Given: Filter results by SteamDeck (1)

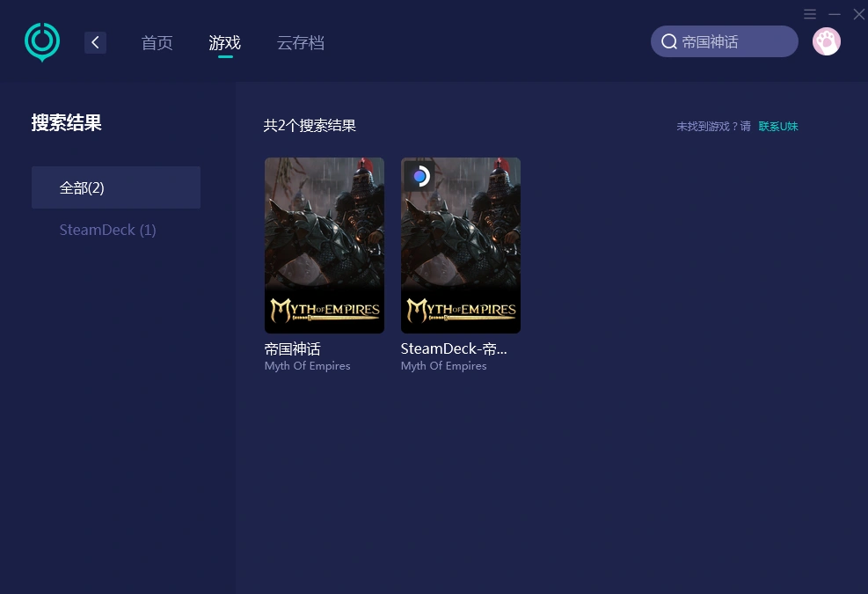Looking at the screenshot, I should click(x=107, y=230).
